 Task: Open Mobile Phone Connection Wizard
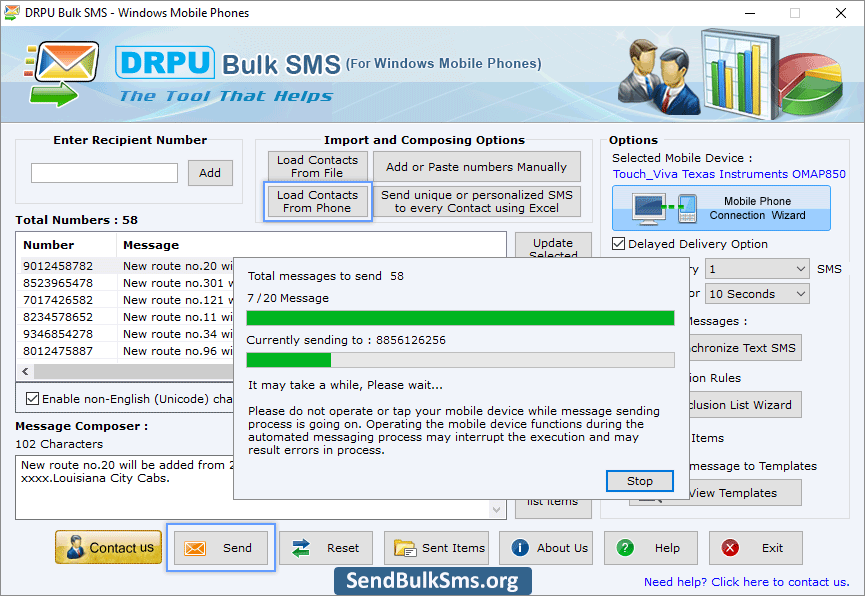click(721, 208)
